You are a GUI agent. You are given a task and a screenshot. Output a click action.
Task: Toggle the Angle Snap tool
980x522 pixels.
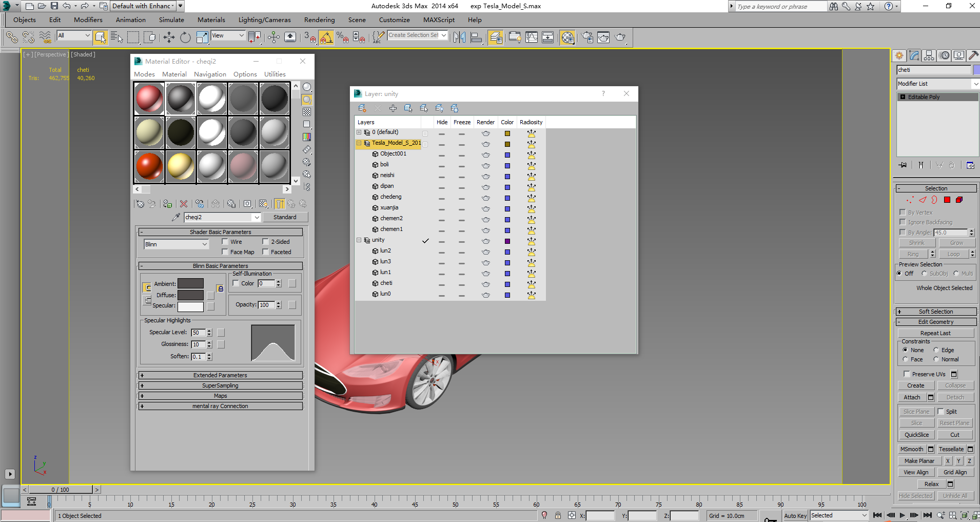pos(326,37)
